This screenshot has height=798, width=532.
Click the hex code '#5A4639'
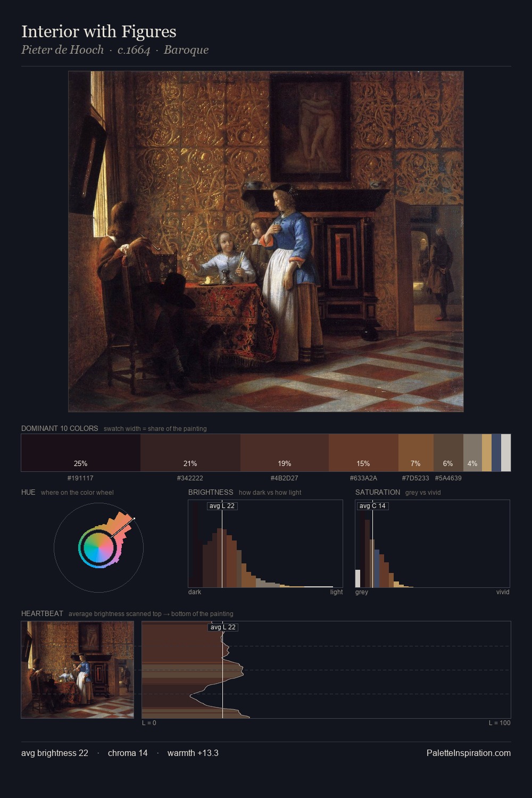(x=448, y=478)
